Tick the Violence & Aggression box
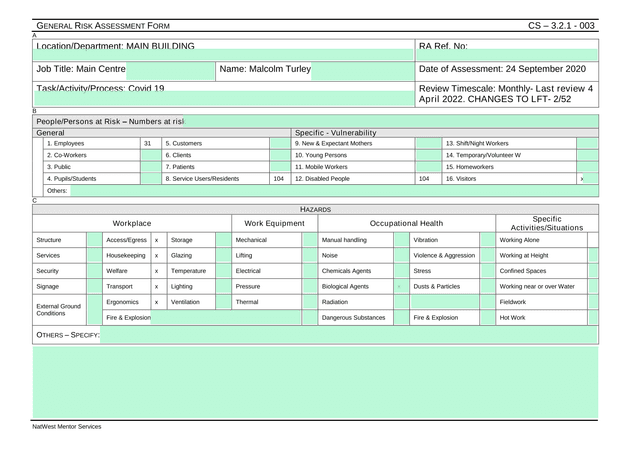This screenshot has width=640, height=452. (487, 256)
